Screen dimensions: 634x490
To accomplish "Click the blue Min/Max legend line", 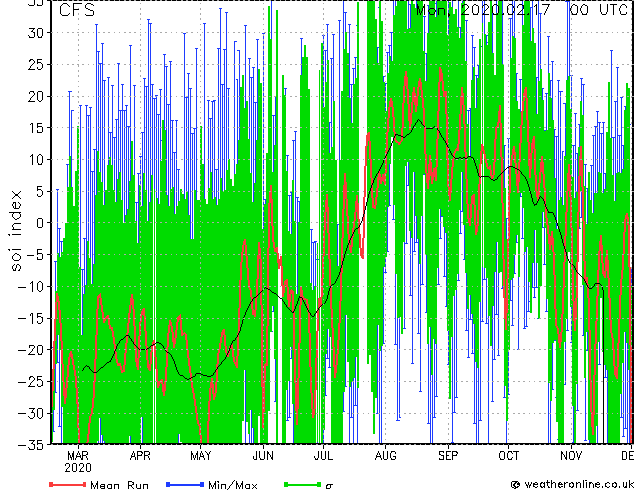I will (185, 484).
